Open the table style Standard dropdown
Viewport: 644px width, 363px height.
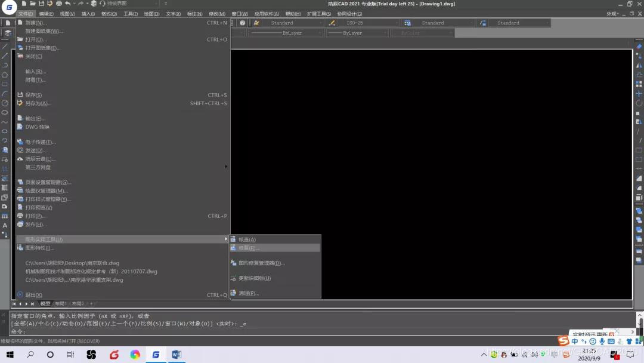[x=444, y=23]
